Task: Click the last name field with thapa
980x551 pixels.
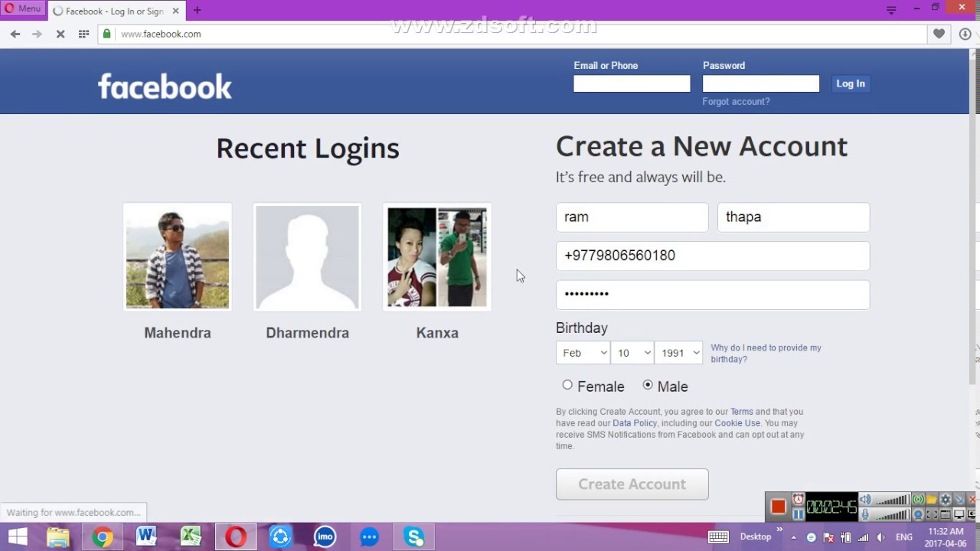Action: click(793, 217)
